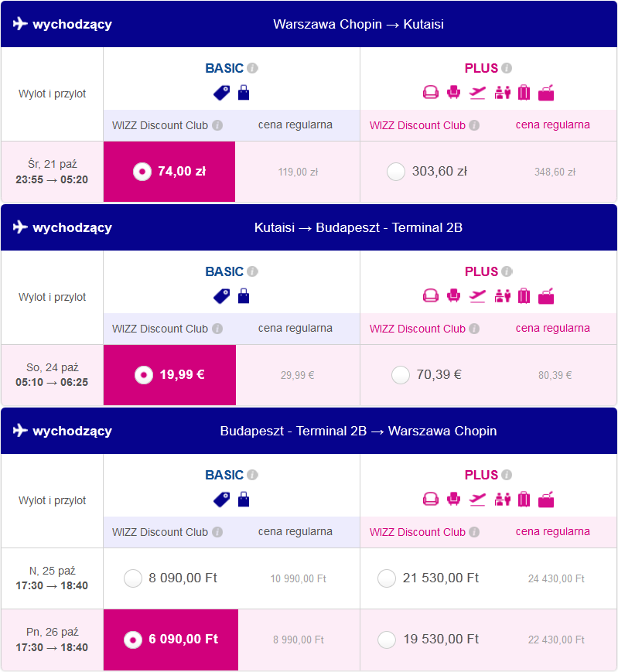This screenshot has height=672, width=618.
Task: Click airplane icon in Budapeszt–Warszawa Chopin header
Action: (20, 430)
